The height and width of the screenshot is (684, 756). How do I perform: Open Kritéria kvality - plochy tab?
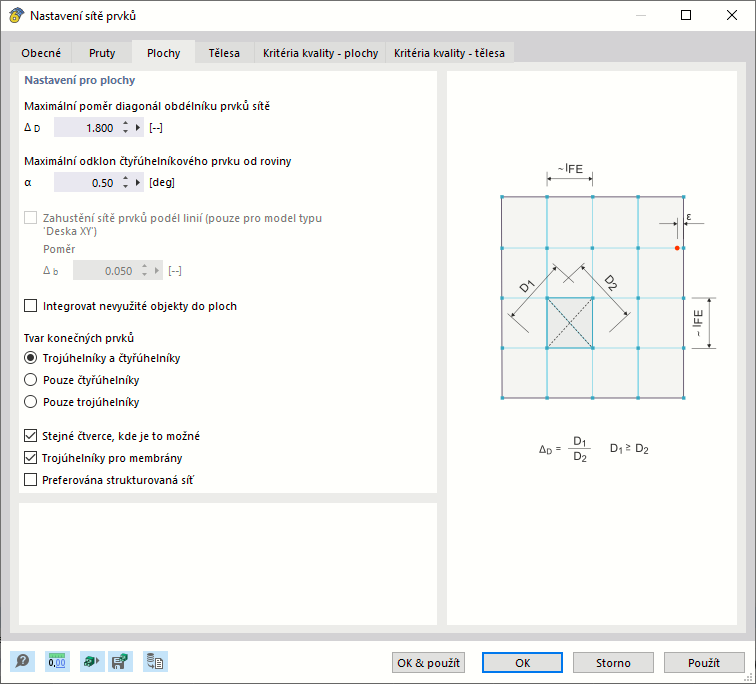click(x=320, y=53)
